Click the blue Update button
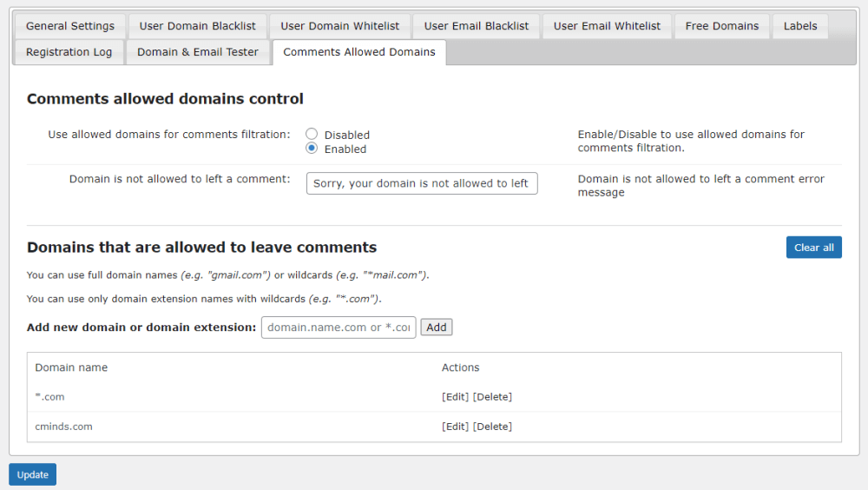 (x=32, y=474)
